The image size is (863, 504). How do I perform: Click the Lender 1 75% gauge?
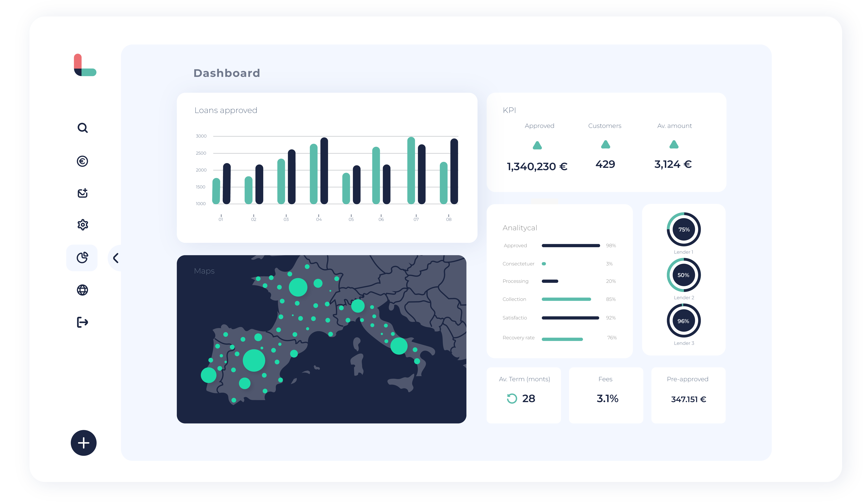(x=684, y=229)
